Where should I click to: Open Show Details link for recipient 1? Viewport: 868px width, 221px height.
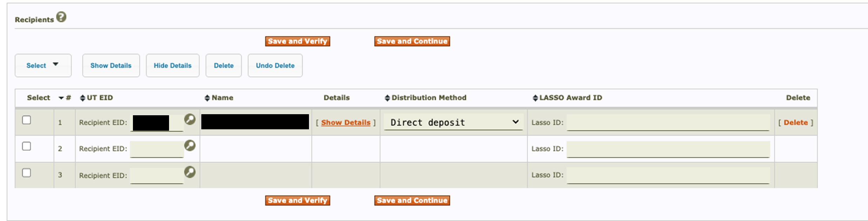[345, 123]
